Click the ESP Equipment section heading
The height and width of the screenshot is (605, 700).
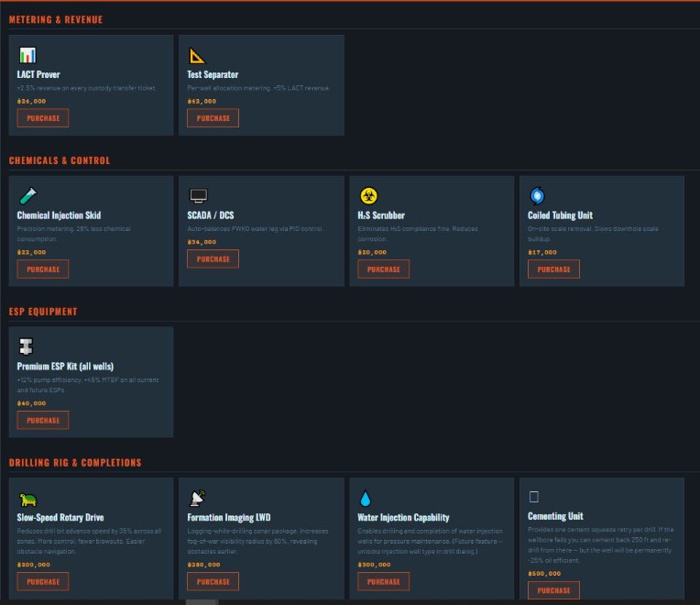click(x=43, y=311)
